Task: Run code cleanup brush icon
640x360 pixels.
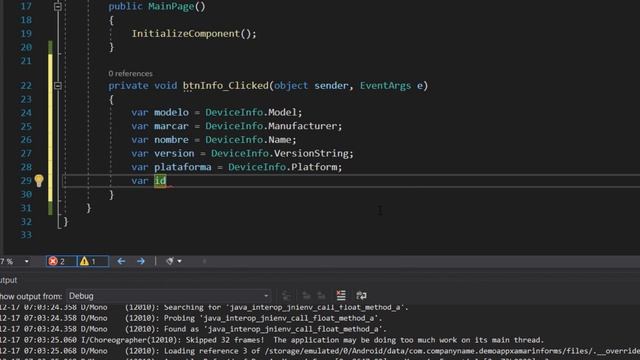Action: tap(170, 261)
